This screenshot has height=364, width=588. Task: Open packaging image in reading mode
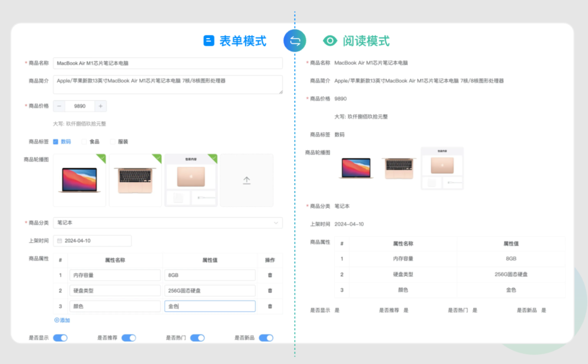tap(442, 168)
